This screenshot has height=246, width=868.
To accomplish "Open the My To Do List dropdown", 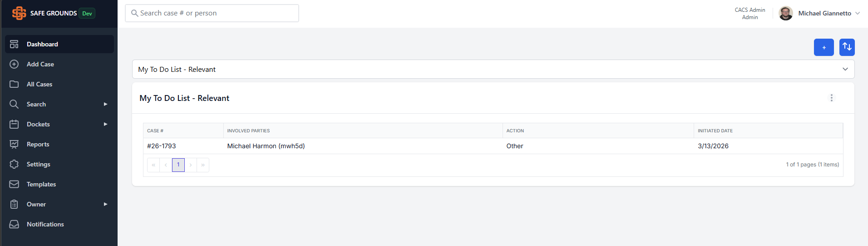I will tap(493, 69).
